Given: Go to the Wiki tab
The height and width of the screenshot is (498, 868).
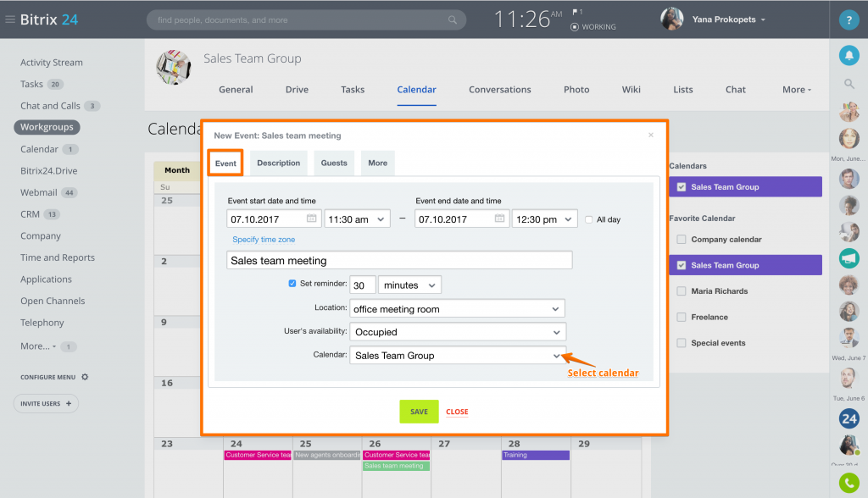Looking at the screenshot, I should click(631, 90).
